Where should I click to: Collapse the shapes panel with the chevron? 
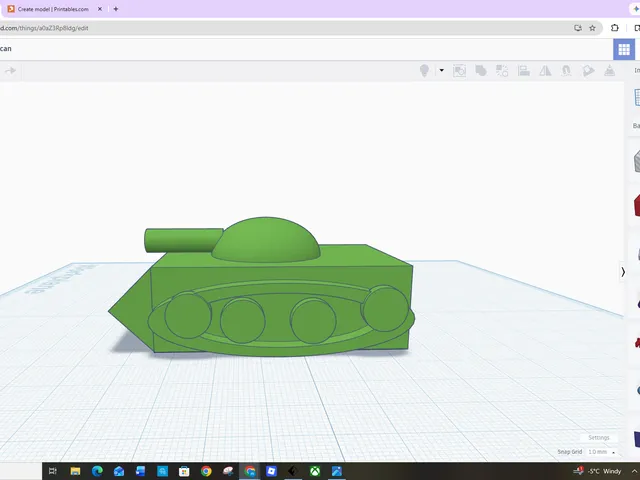(623, 272)
